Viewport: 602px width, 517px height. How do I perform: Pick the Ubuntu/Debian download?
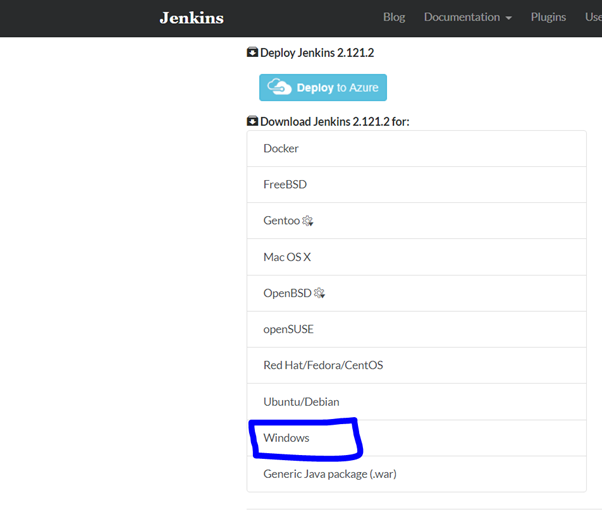click(x=417, y=402)
